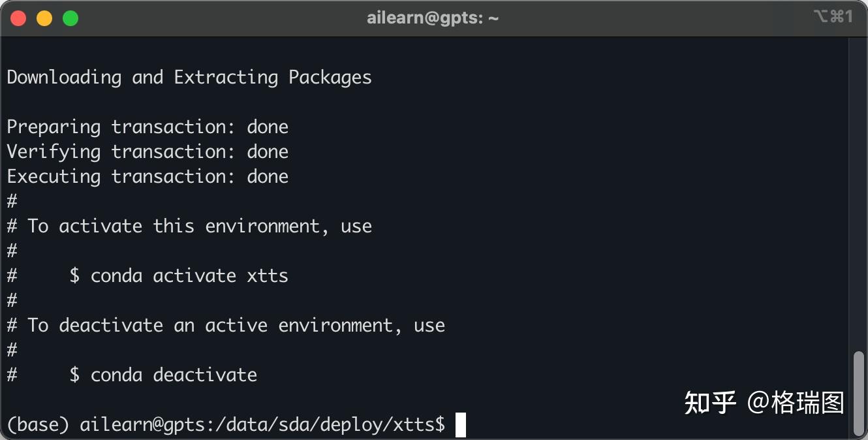The height and width of the screenshot is (440, 868).
Task: Click the Executing transaction: done line
Action: coord(147,176)
